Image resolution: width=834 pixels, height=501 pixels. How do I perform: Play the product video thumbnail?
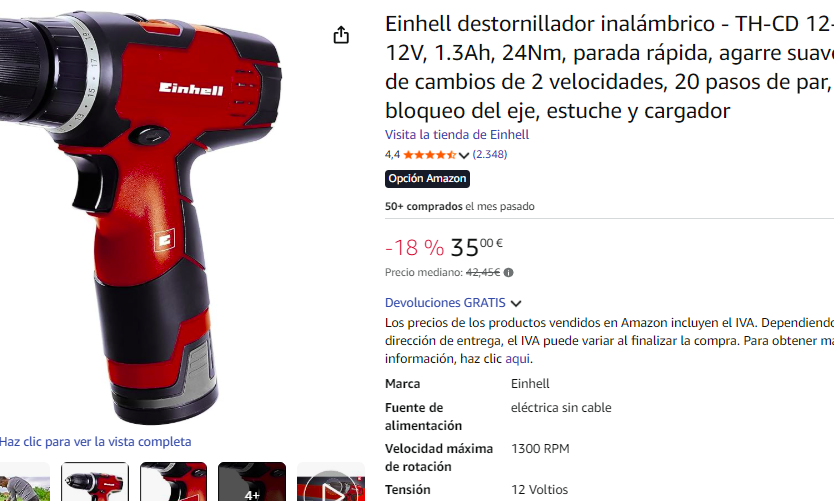coord(331,482)
